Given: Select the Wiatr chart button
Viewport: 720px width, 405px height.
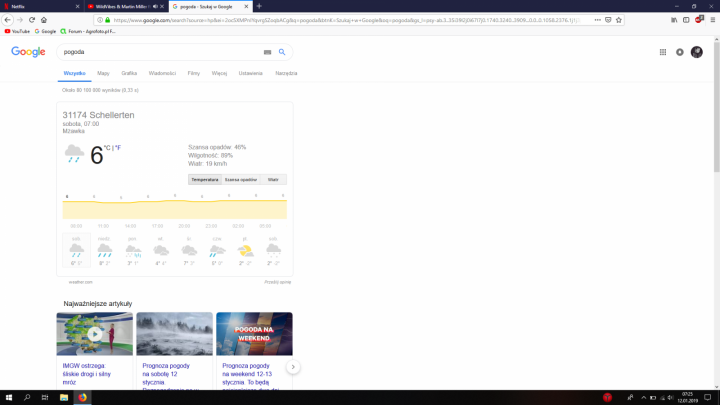Looking at the screenshot, I should (273, 180).
